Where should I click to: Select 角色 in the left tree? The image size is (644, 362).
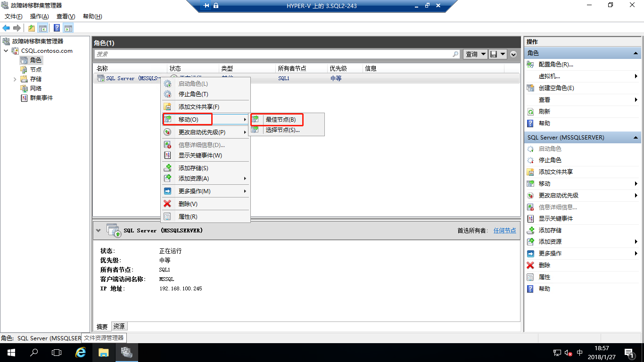coord(36,60)
